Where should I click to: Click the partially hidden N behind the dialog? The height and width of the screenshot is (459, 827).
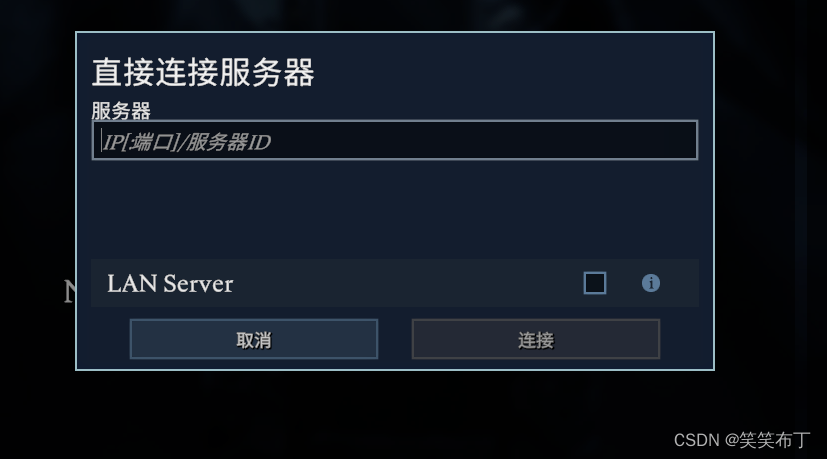[x=69, y=292]
